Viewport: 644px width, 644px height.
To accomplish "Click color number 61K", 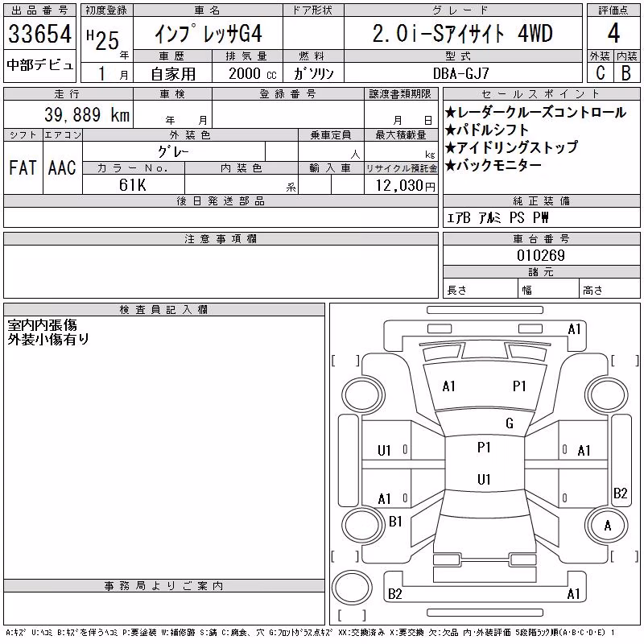I will coord(132,185).
